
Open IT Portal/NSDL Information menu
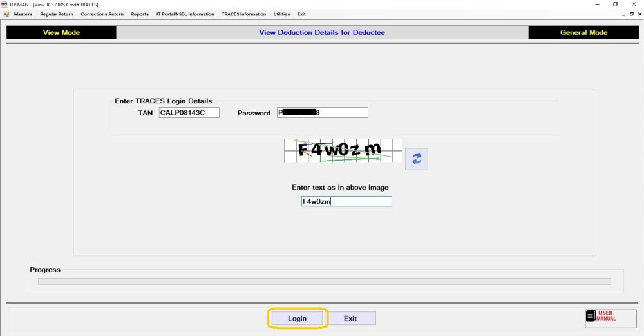[x=185, y=14]
